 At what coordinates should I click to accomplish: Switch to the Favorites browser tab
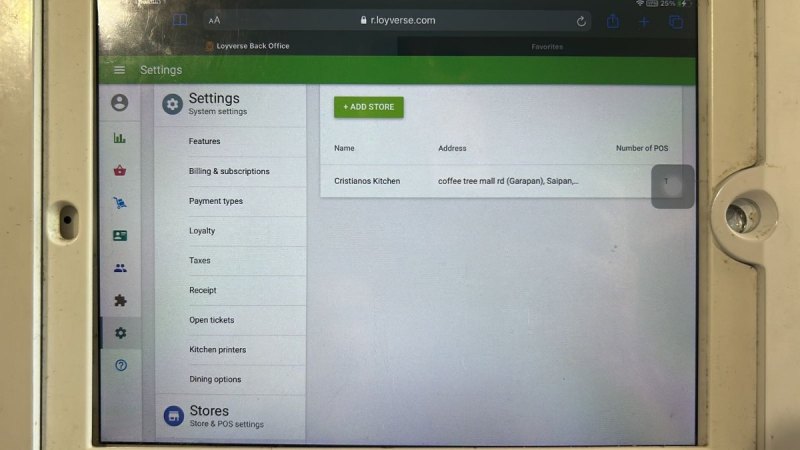click(546, 46)
